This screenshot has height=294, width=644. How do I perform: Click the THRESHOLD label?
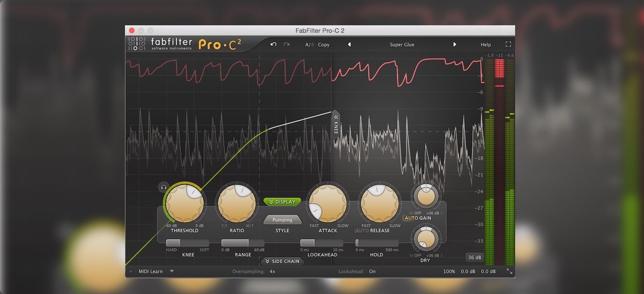pos(184,231)
